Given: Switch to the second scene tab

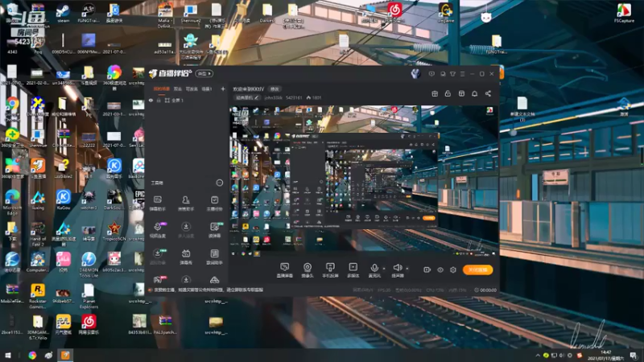Looking at the screenshot, I should 177,88.
